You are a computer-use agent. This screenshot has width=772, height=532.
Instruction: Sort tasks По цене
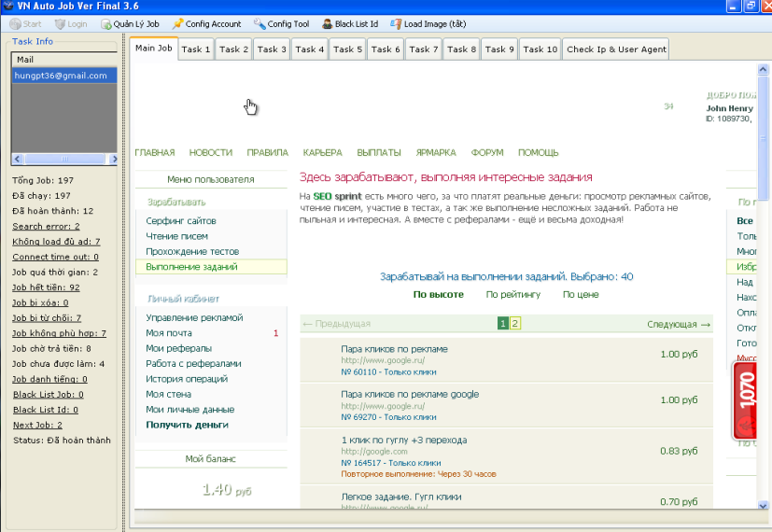pos(581,294)
